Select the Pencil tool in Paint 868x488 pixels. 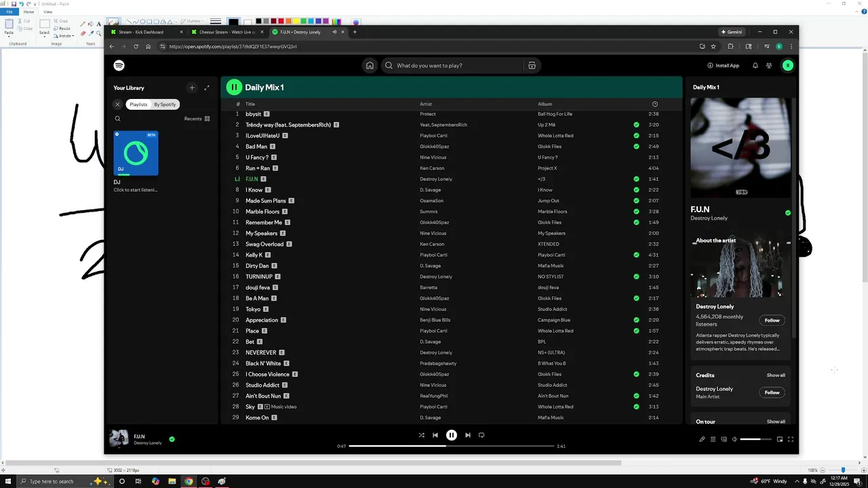83,24
